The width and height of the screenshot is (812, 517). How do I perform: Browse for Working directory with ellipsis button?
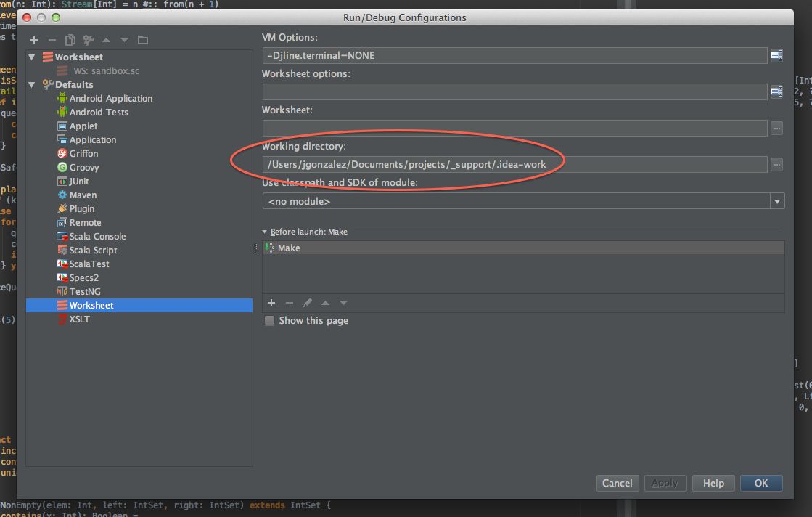776,164
